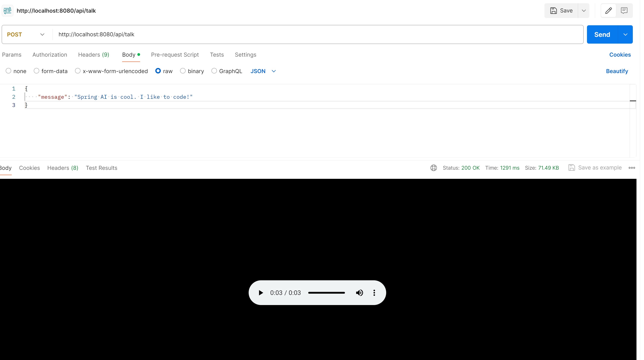
Task: Open the comments icon panel
Action: pyautogui.click(x=624, y=10)
